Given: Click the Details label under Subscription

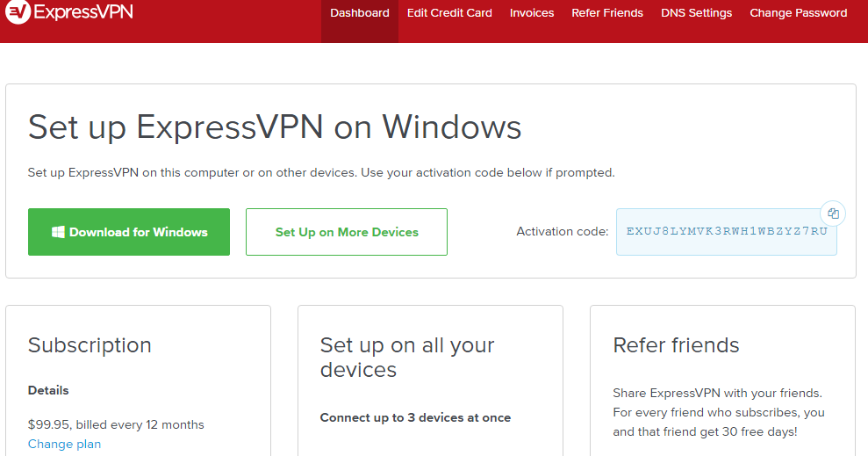Looking at the screenshot, I should 48,390.
